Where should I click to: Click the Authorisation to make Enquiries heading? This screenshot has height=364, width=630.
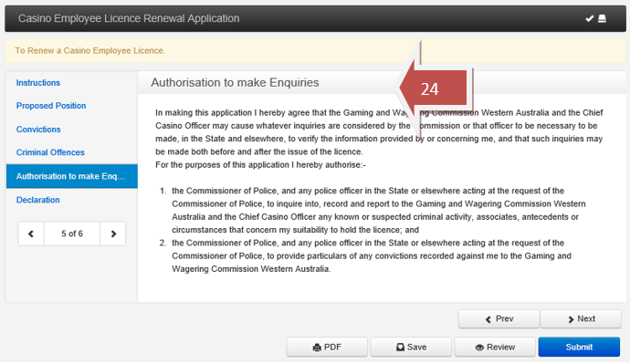235,83
